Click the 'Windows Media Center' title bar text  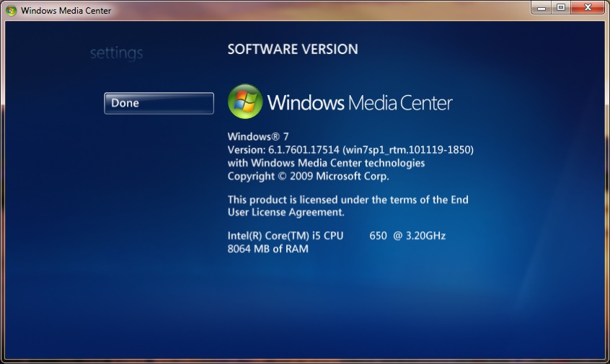[x=66, y=10]
